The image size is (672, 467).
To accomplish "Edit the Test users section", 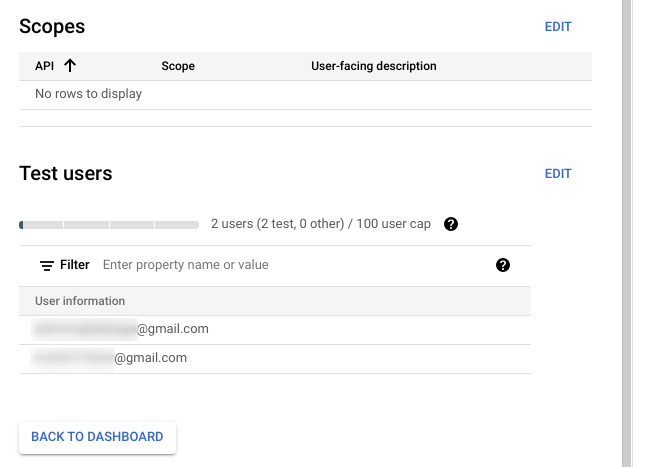I will coord(558,174).
